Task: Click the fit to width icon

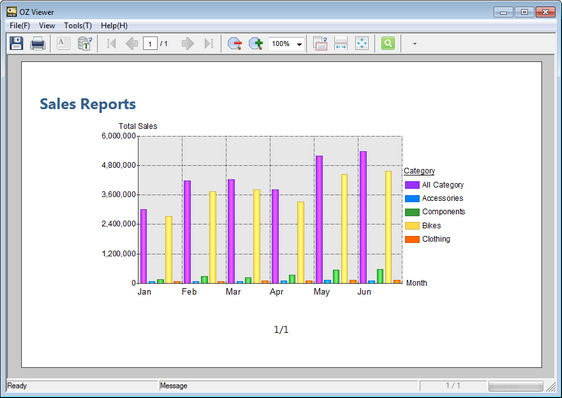Action: pos(340,43)
